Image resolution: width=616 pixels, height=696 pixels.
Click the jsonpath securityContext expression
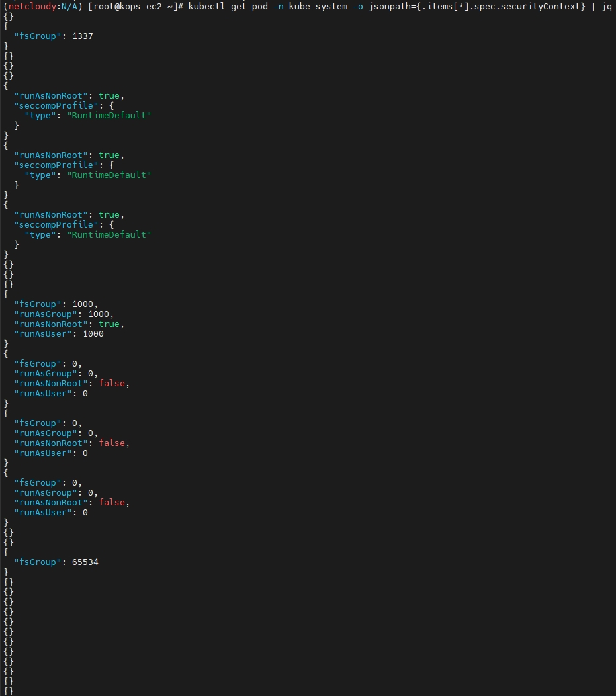476,6
